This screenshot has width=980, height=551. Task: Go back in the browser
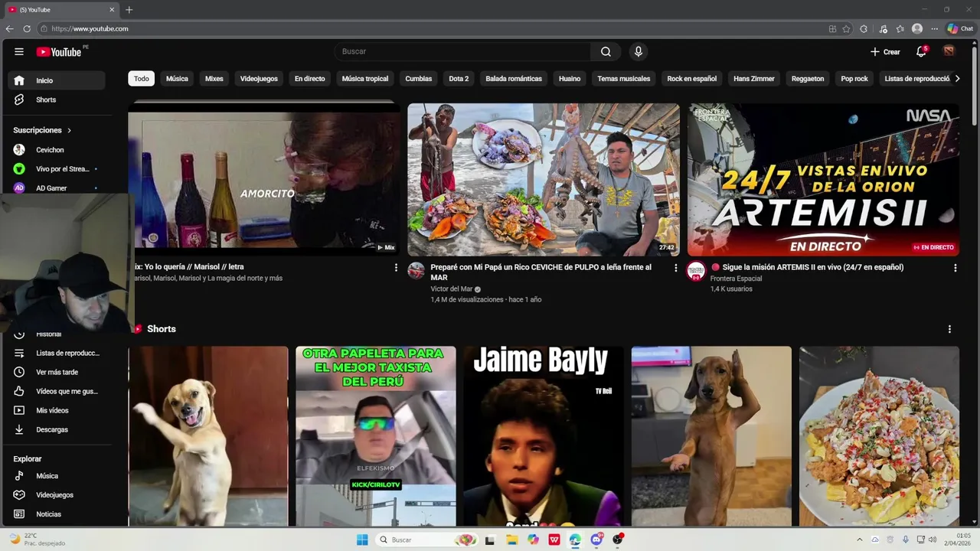pyautogui.click(x=9, y=28)
